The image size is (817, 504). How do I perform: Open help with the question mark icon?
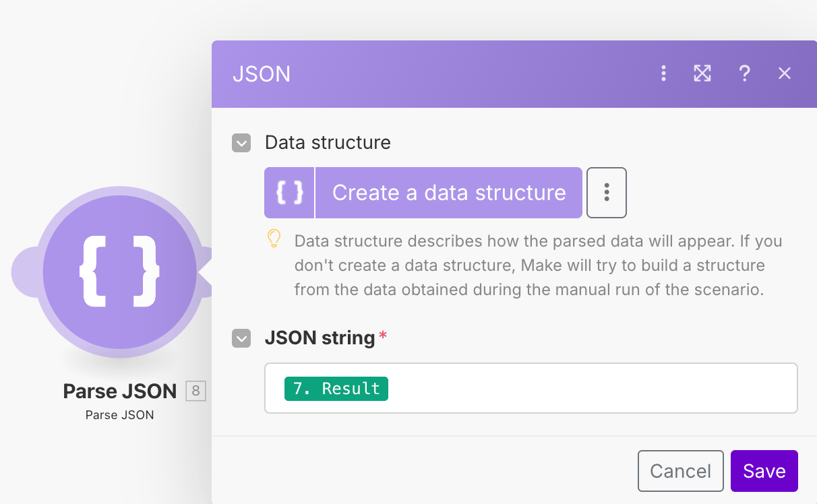[x=744, y=73]
